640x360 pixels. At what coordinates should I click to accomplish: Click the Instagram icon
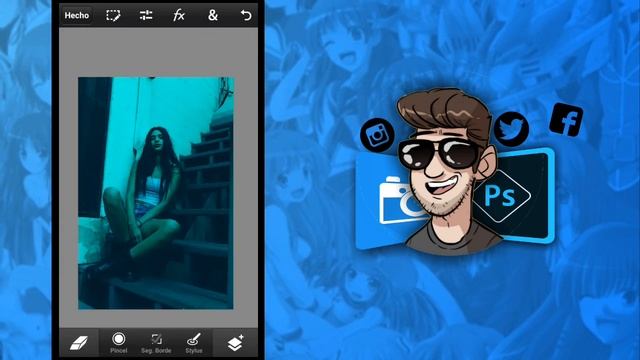coord(377,135)
